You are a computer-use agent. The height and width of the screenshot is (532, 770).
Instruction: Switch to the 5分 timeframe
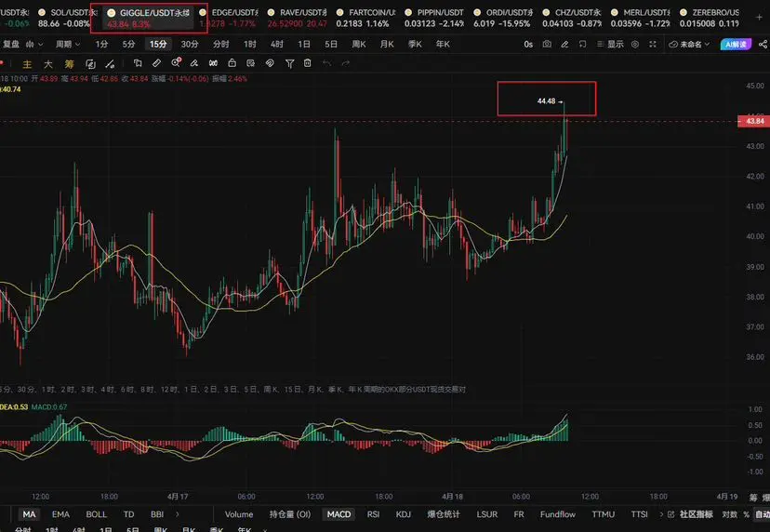pyautogui.click(x=128, y=45)
